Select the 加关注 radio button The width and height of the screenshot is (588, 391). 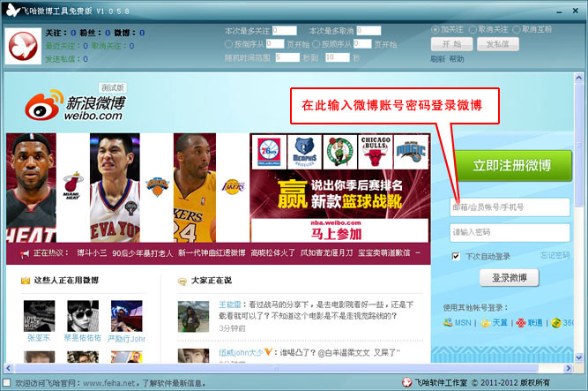tap(435, 29)
